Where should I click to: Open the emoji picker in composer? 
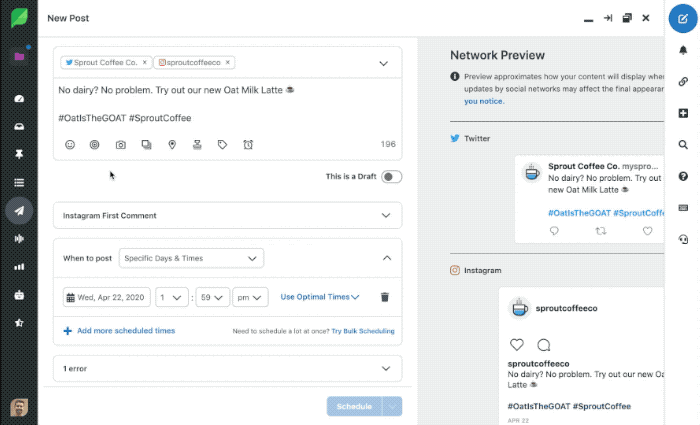coord(70,145)
